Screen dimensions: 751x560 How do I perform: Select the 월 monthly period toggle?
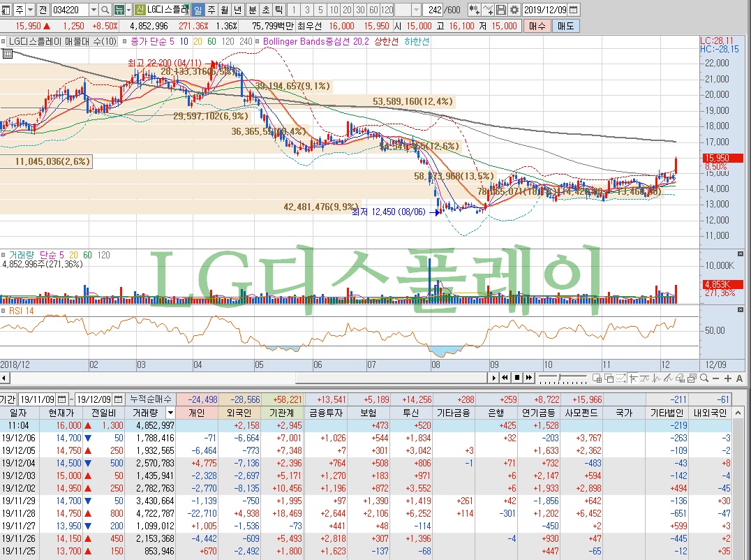pos(225,10)
